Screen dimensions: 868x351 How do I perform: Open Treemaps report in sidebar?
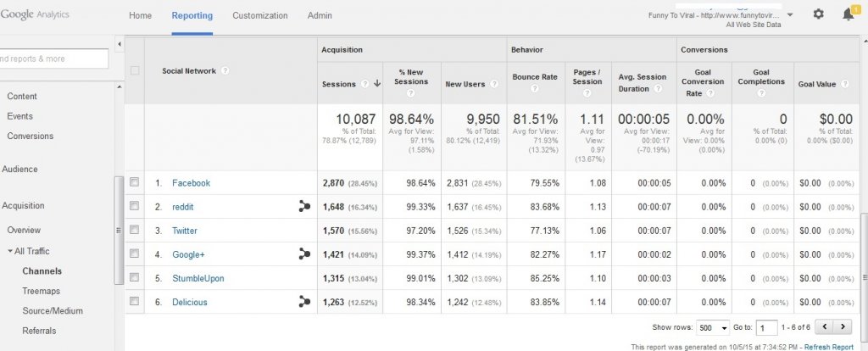pyautogui.click(x=41, y=291)
